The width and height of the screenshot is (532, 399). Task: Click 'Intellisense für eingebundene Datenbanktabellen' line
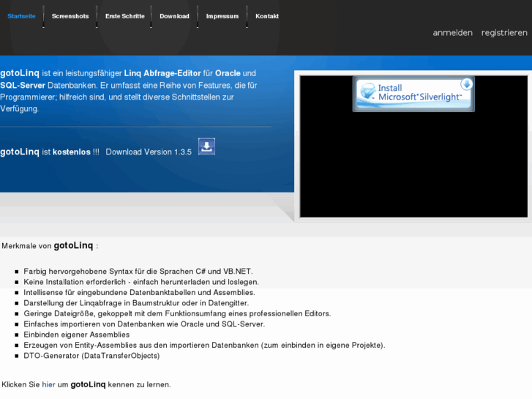[x=139, y=292]
